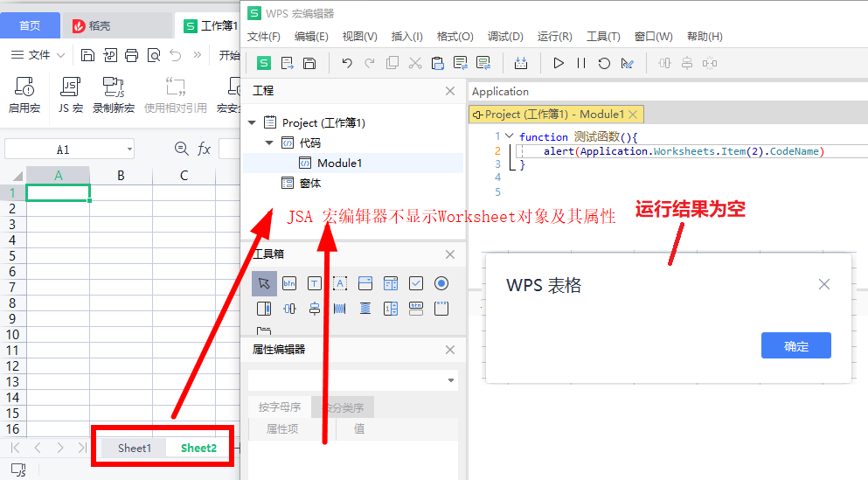This screenshot has height=480, width=868.
Task: Pick the frame control labeled xyz
Action: pyautogui.click(x=441, y=309)
